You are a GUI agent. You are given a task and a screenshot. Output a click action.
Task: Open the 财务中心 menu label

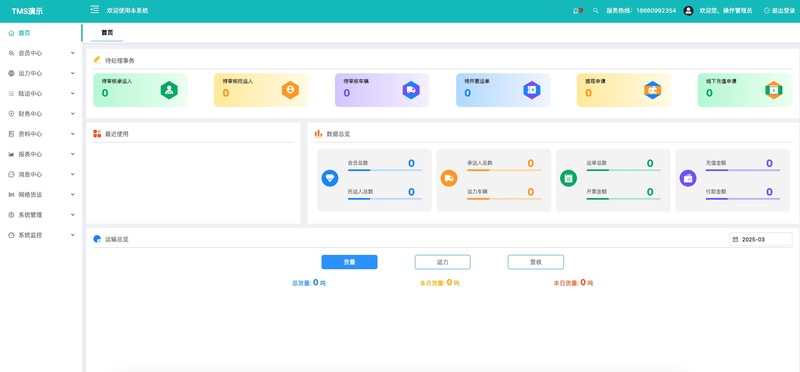pyautogui.click(x=30, y=114)
